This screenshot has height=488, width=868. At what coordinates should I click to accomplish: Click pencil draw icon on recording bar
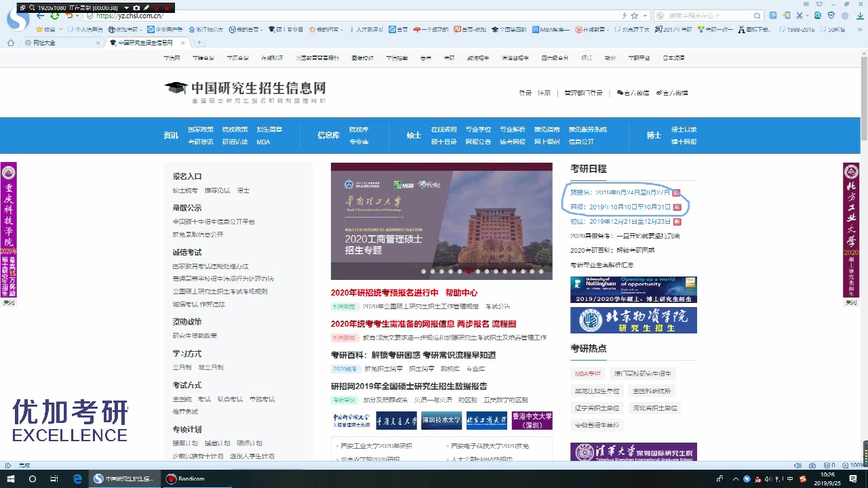point(146,7)
